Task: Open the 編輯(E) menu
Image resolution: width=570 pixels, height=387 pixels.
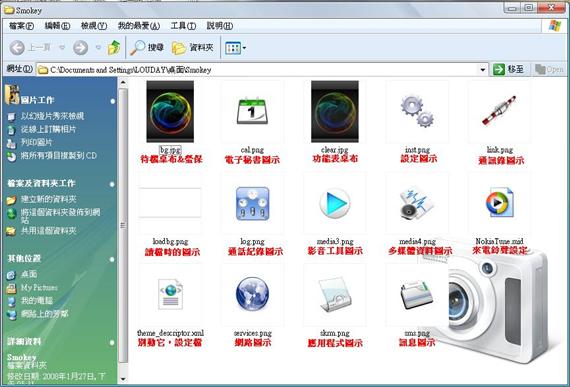Action: tap(57, 26)
